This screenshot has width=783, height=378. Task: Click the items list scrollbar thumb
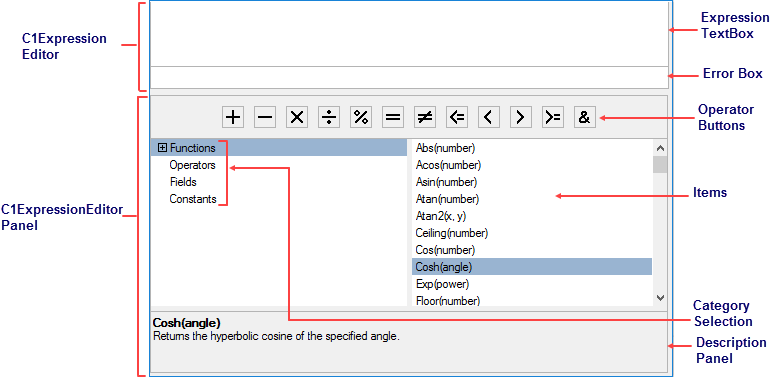point(660,164)
